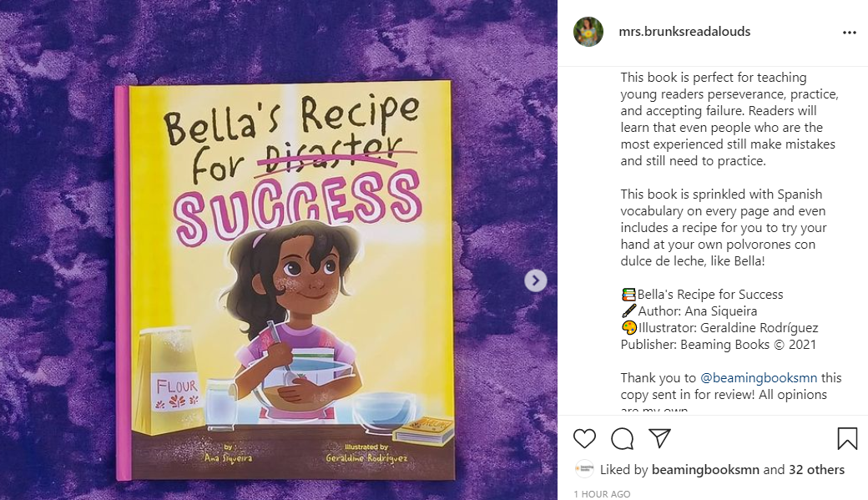Image resolution: width=868 pixels, height=500 pixels.
Task: Like the post with the heart icon
Action: coord(585,438)
